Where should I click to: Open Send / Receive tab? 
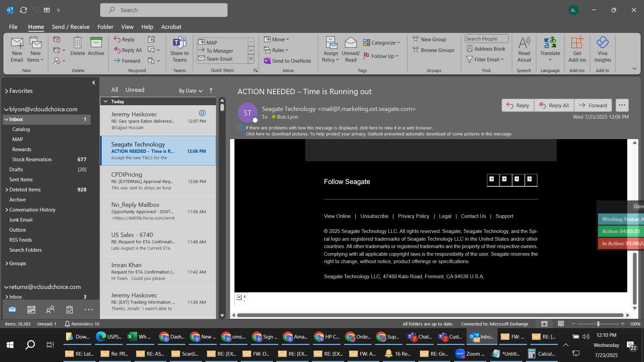point(70,27)
